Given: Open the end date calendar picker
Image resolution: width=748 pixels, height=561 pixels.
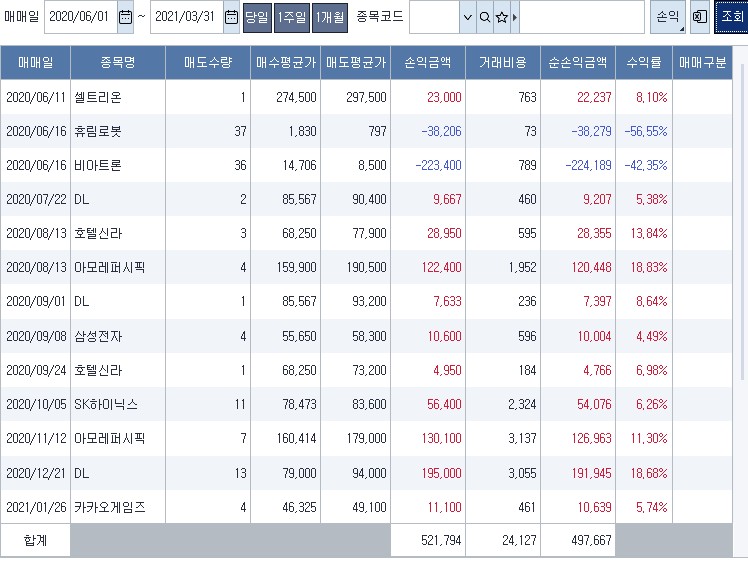Looking at the screenshot, I should [x=231, y=17].
